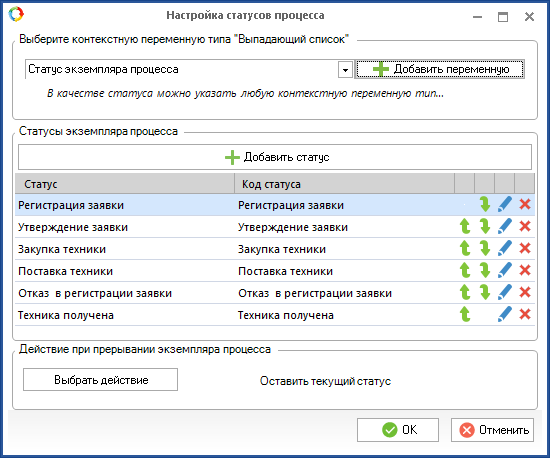Delete "Отказ в регистрации заявки" status
The height and width of the screenshot is (458, 550).
525,292
